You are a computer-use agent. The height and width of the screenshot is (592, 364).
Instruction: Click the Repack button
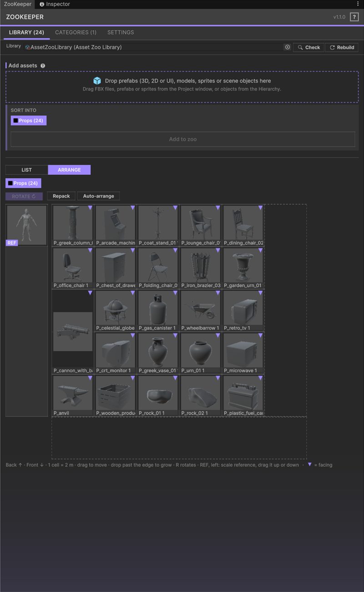tap(61, 196)
